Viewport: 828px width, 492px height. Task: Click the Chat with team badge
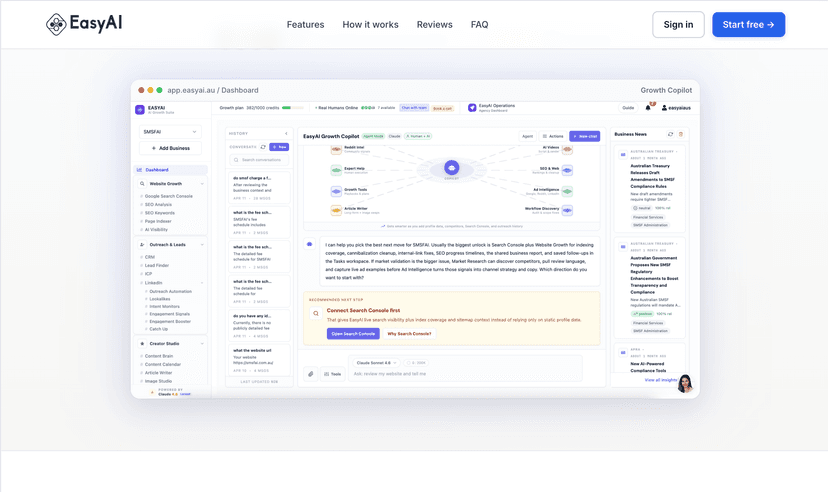414,108
